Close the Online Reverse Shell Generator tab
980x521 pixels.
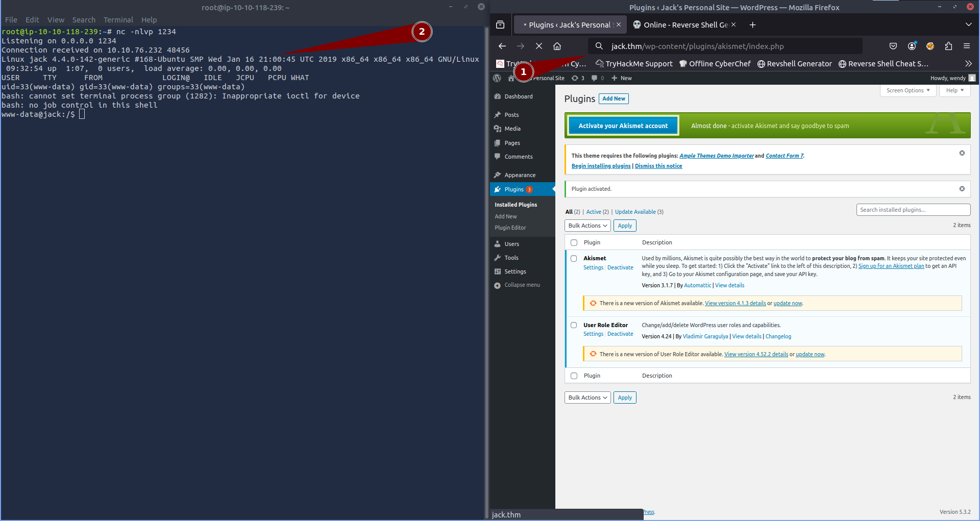click(733, 24)
